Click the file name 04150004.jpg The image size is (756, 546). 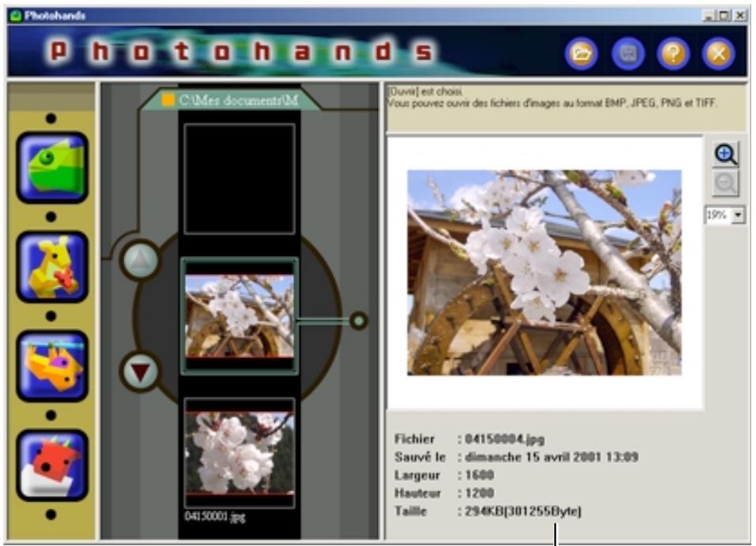coord(505,439)
